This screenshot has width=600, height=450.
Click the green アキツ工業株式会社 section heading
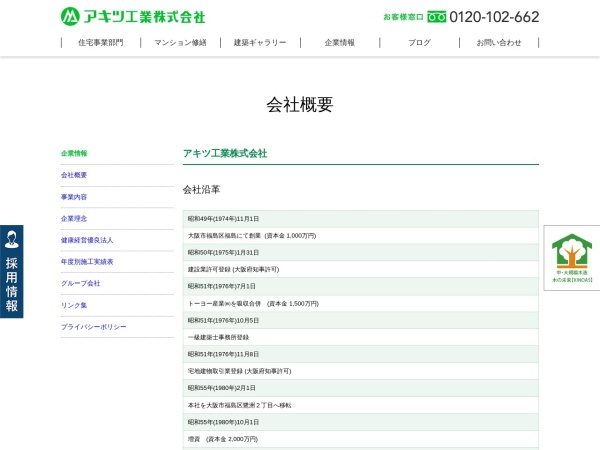(x=225, y=153)
